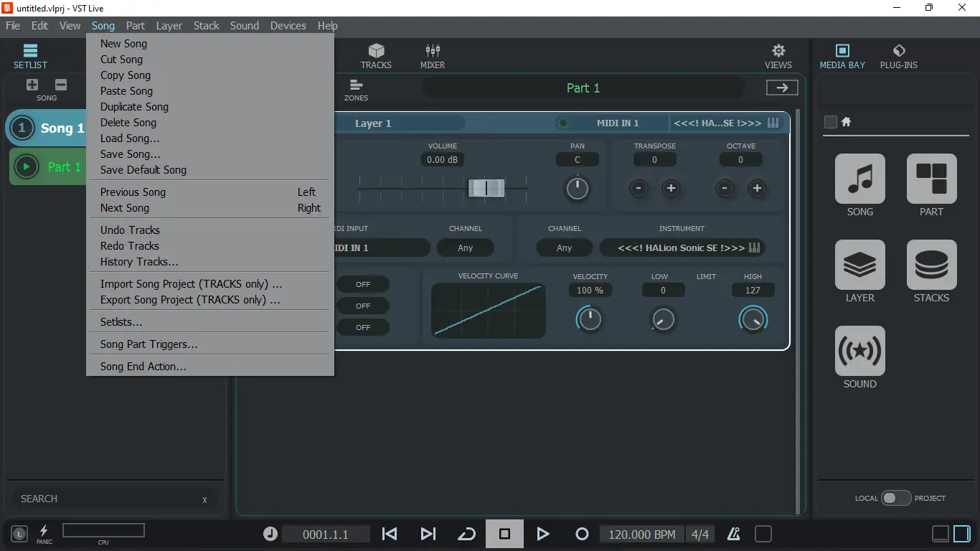Browse Song presets in Media Bay
980x551 pixels.
860,179
